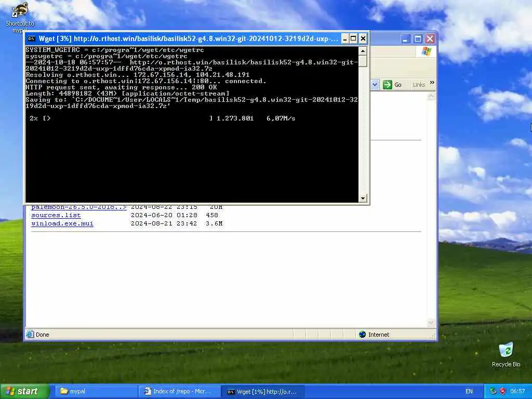Expand the Links toolbar chevron
This screenshot has height=399, width=532.
[x=432, y=83]
